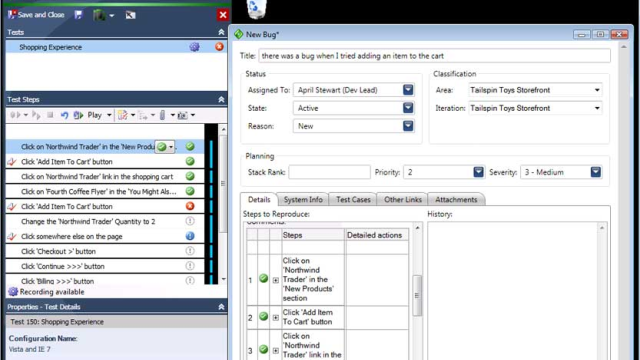Switch to the Test Cases tab
This screenshot has width=640, height=360.
coord(353,200)
